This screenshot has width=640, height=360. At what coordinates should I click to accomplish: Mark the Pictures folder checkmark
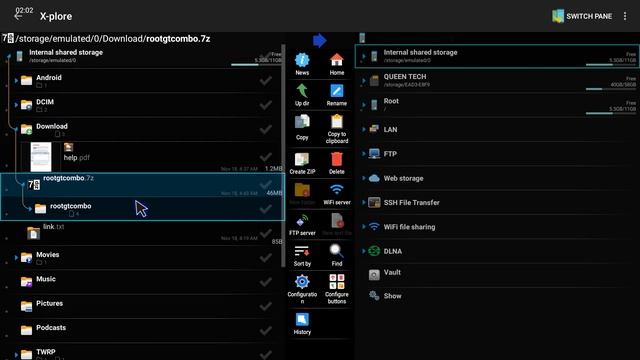click(x=266, y=306)
